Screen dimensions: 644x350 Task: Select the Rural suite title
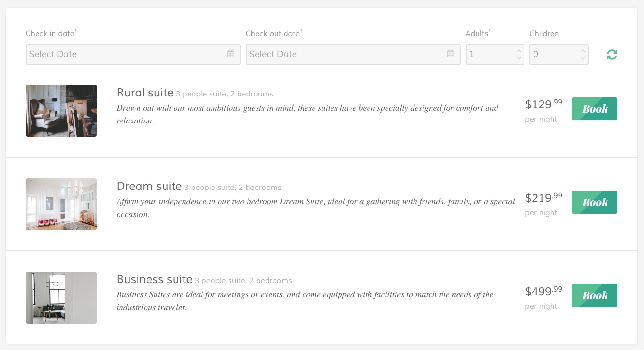[x=145, y=93]
